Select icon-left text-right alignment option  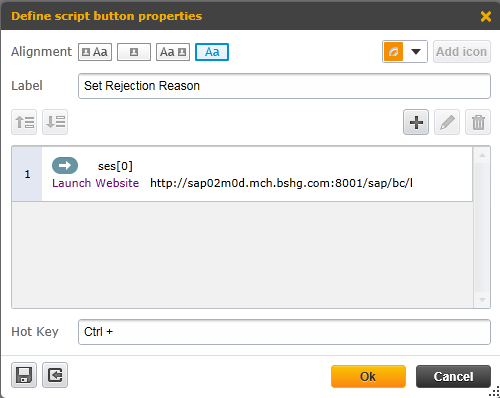click(x=95, y=52)
